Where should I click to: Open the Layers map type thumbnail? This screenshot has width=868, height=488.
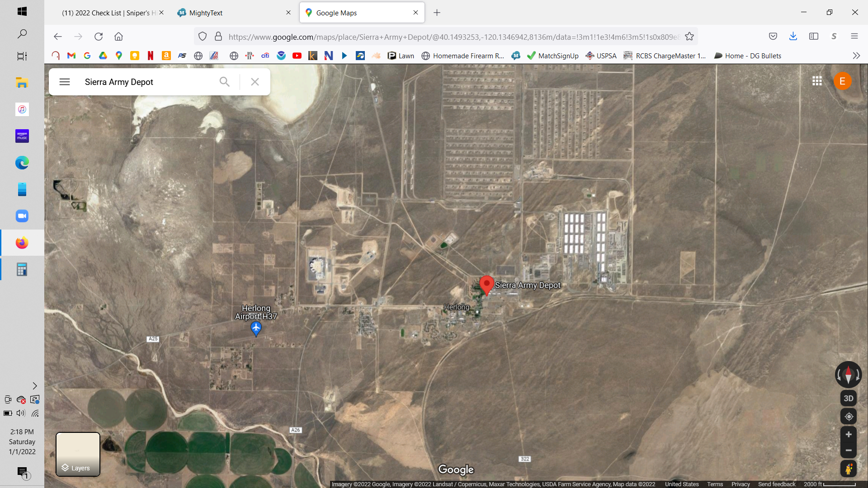(x=78, y=454)
